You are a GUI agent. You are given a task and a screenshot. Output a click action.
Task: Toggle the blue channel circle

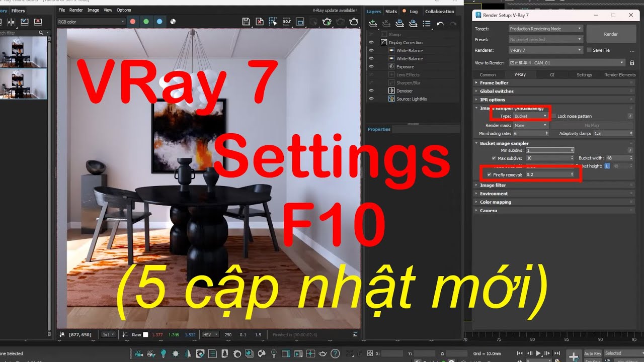coord(159,22)
